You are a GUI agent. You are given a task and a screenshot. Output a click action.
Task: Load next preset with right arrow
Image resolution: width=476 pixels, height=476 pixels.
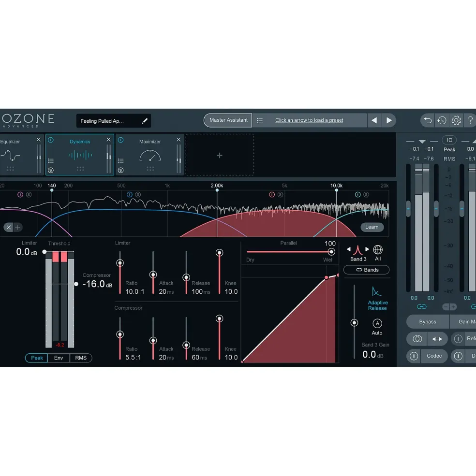point(389,120)
